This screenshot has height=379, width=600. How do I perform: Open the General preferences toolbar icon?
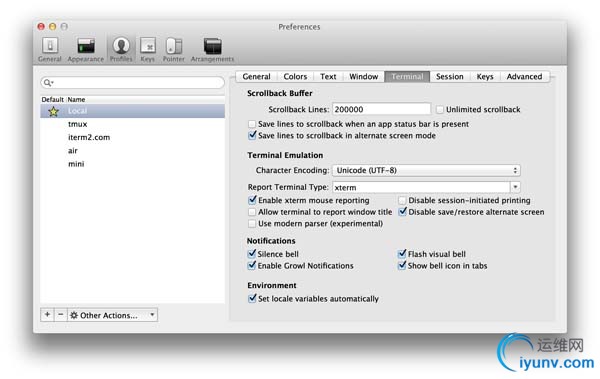coord(50,49)
